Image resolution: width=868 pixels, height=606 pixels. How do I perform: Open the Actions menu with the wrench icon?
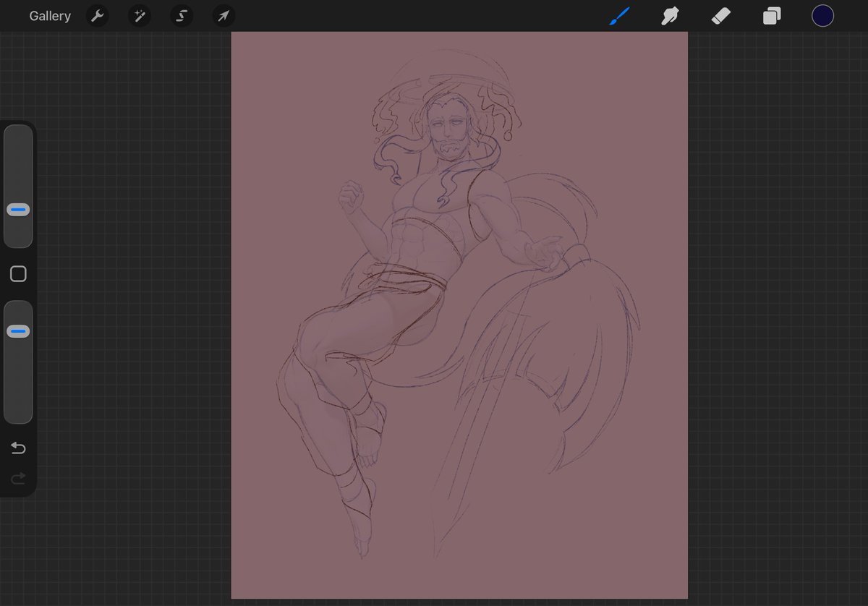[97, 15]
